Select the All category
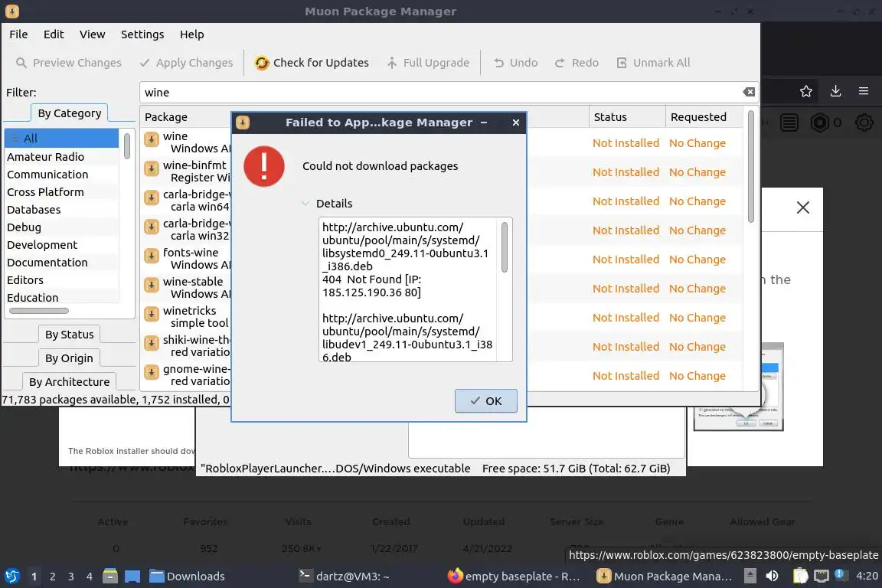The height and width of the screenshot is (588, 882). [61, 139]
